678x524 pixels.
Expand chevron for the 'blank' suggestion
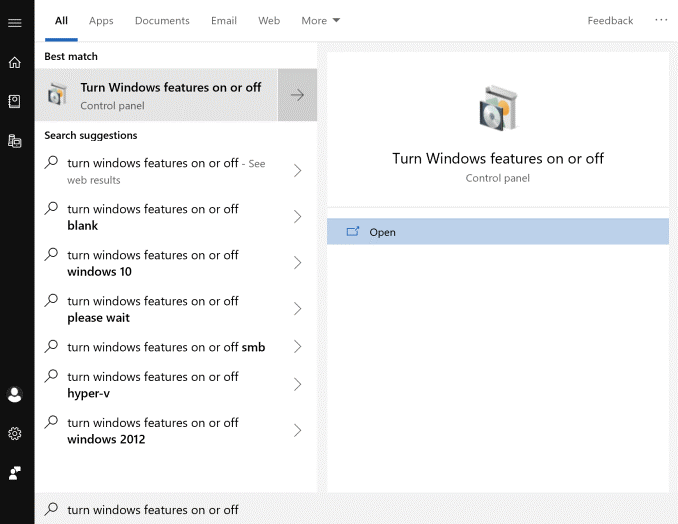(297, 217)
